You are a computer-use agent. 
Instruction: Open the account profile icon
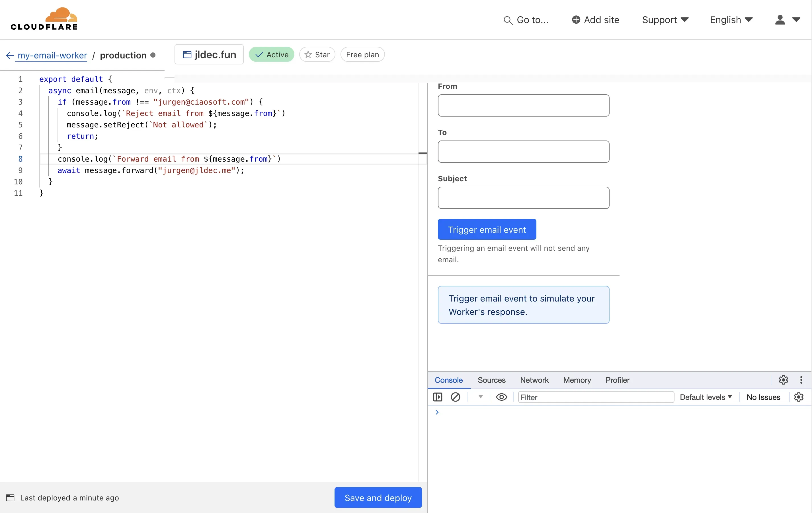click(780, 20)
